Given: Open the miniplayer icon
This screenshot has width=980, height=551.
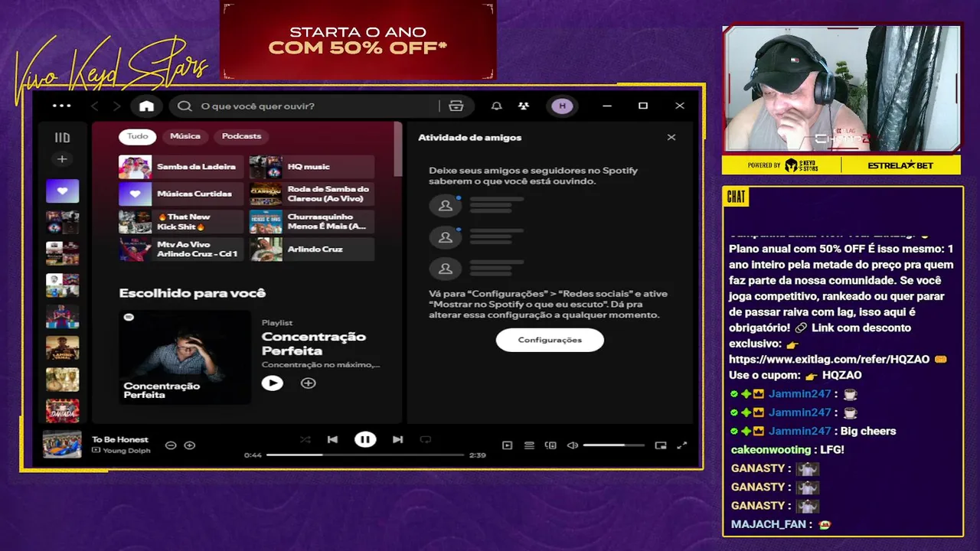Looking at the screenshot, I should pyautogui.click(x=661, y=445).
